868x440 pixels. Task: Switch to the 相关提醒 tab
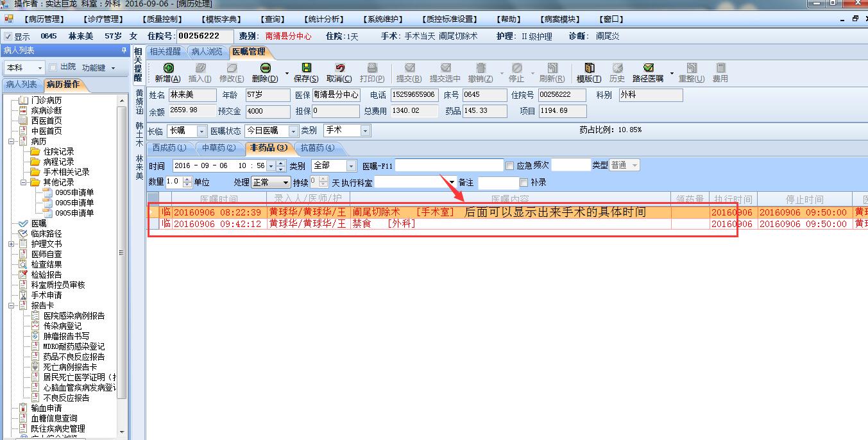(165, 51)
